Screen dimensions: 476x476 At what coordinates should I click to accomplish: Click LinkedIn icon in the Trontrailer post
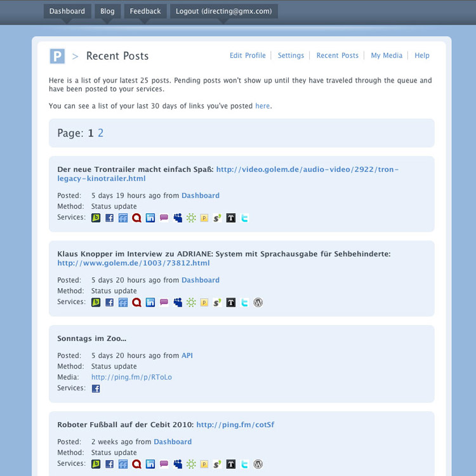150,218
